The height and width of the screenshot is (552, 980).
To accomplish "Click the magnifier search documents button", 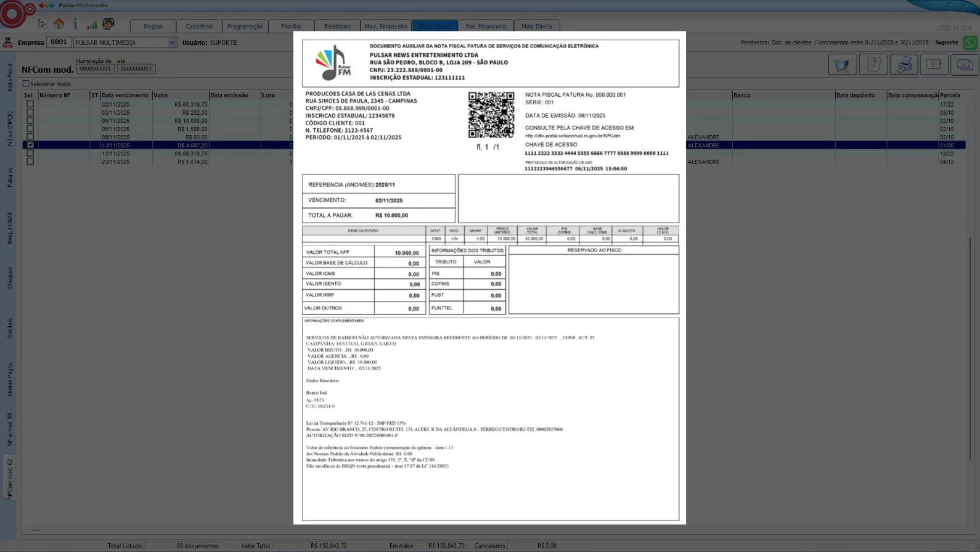I will point(843,65).
